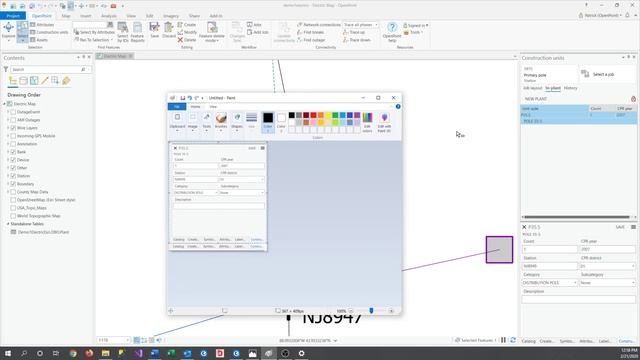Open the Attributes pane from the ribbon
The width and height of the screenshot is (640, 360).
click(42, 25)
